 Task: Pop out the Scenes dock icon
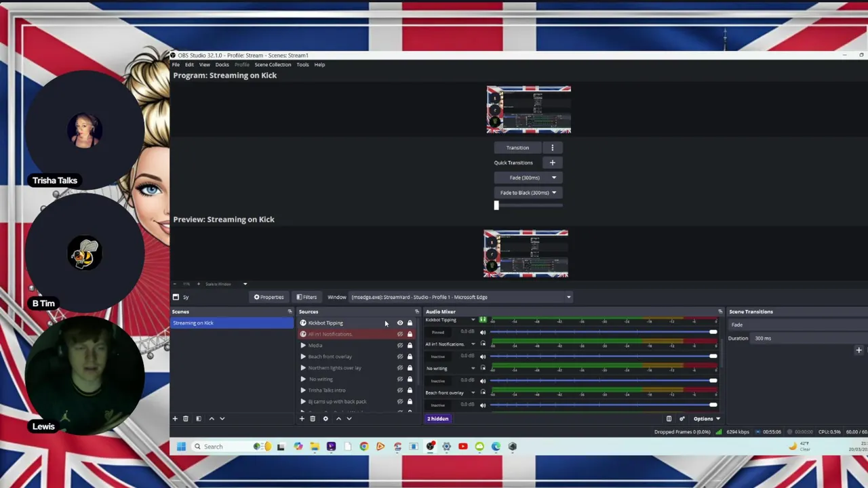pyautogui.click(x=290, y=312)
